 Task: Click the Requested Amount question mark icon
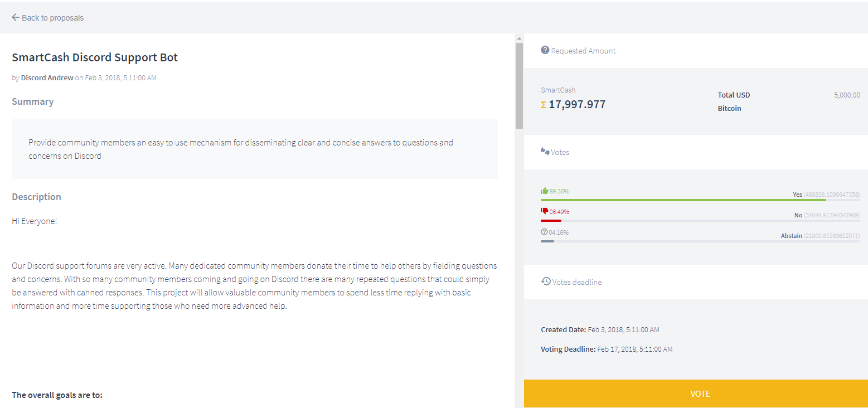tap(545, 50)
